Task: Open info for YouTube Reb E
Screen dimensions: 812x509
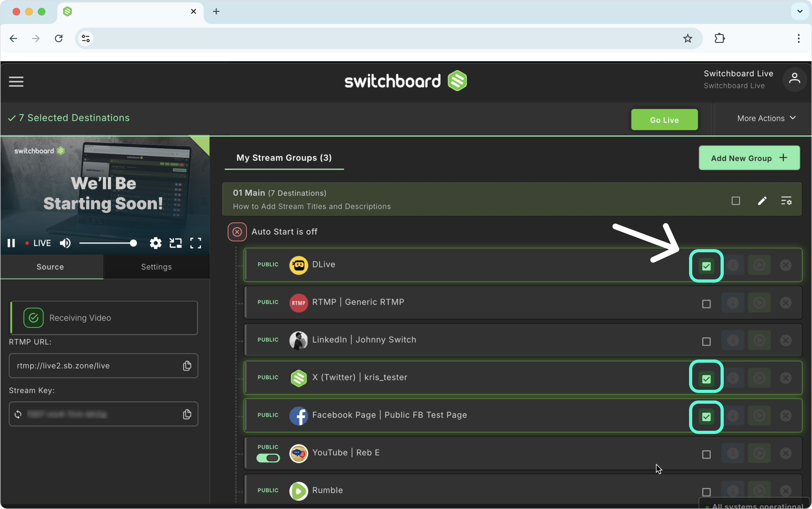Action: [x=733, y=453]
